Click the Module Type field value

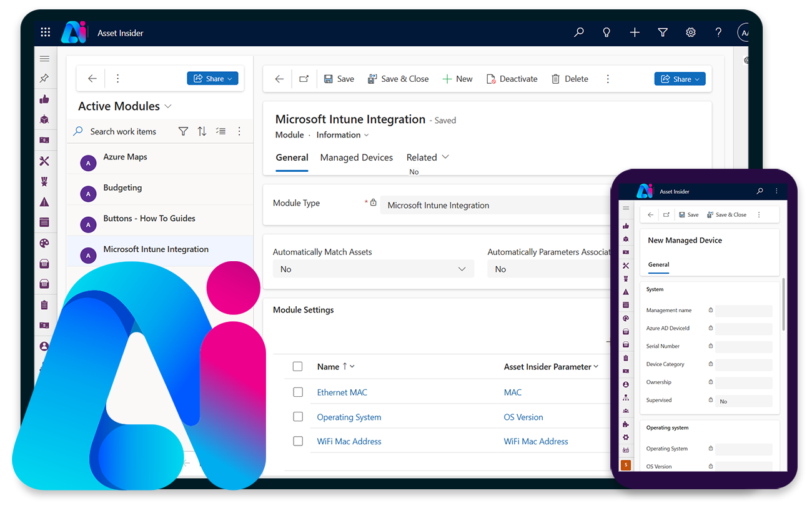tap(495, 205)
